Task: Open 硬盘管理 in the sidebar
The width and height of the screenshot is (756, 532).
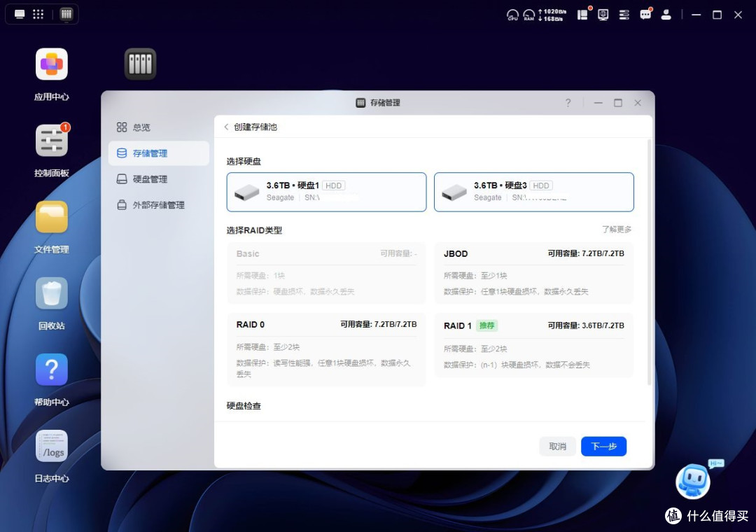Action: tap(159, 179)
